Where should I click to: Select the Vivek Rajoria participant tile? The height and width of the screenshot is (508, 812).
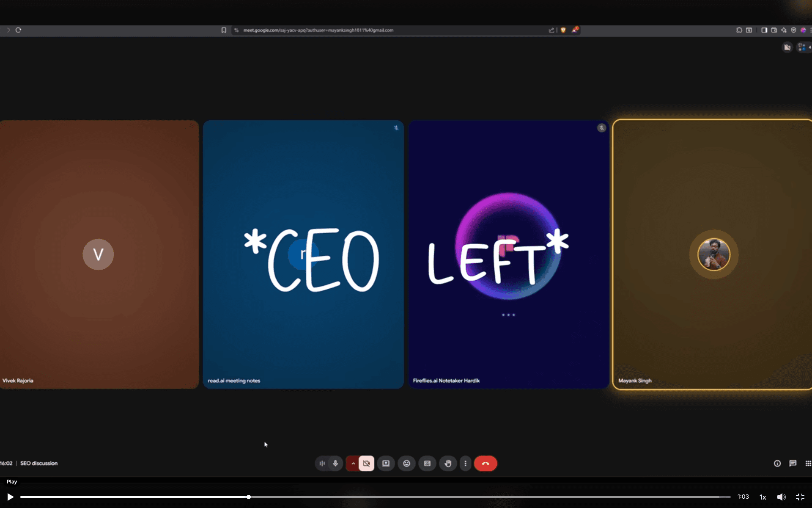click(99, 254)
